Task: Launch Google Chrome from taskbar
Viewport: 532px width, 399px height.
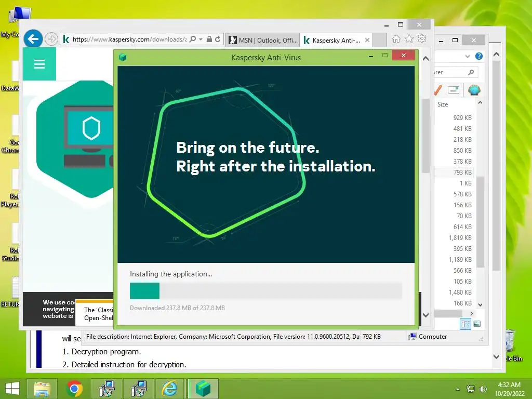Action: point(74,389)
